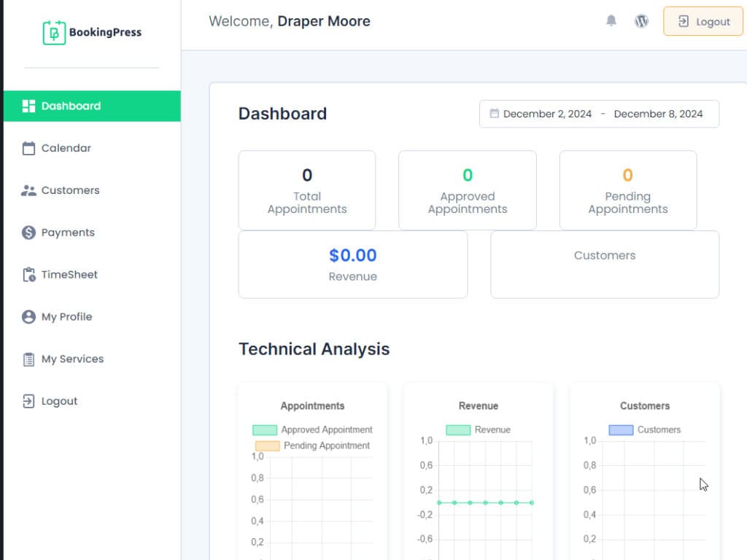Change the December 8, 2024 end date
747x560 pixels.
(658, 114)
